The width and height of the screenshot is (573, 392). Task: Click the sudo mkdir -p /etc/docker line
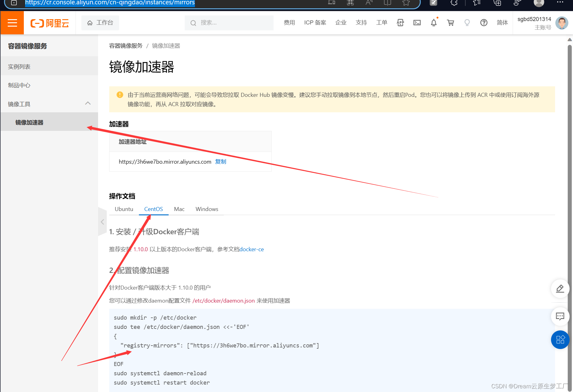pyautogui.click(x=155, y=317)
